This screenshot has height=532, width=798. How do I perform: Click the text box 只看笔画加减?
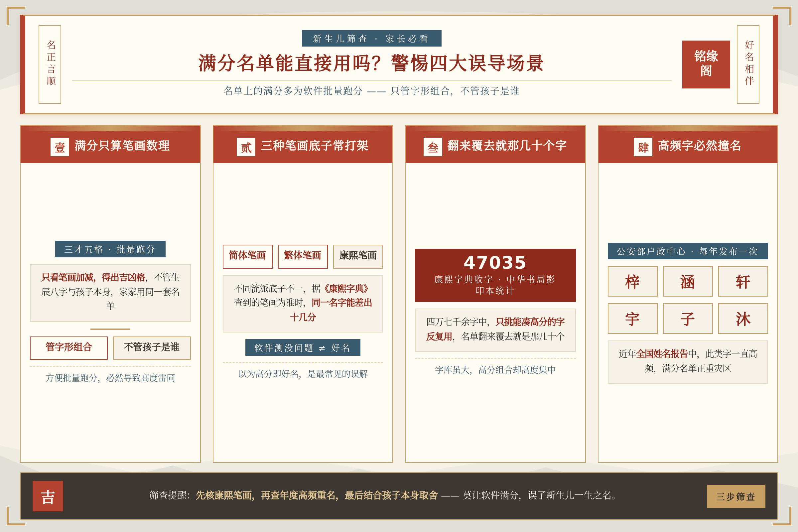tap(110, 293)
